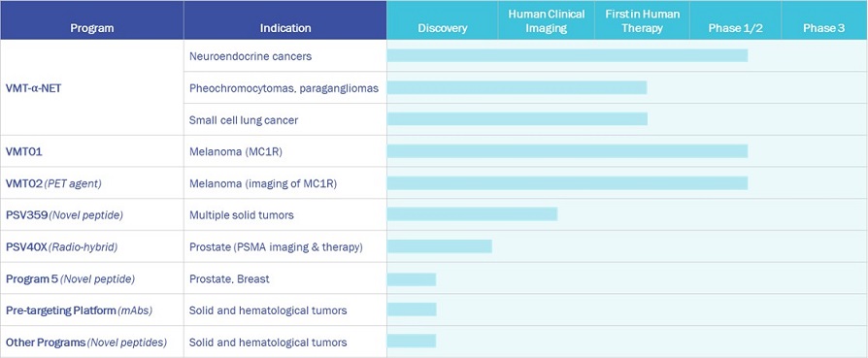Image resolution: width=868 pixels, height=358 pixels.
Task: Click Pre-targeting Platform (mAbs) label
Action: coord(80,310)
